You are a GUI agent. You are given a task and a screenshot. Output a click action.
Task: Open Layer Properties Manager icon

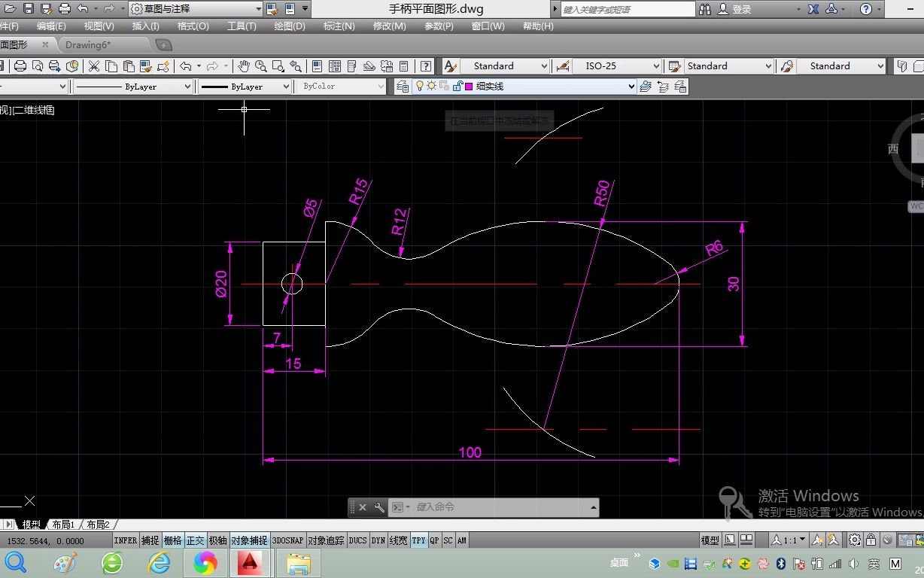tap(403, 87)
